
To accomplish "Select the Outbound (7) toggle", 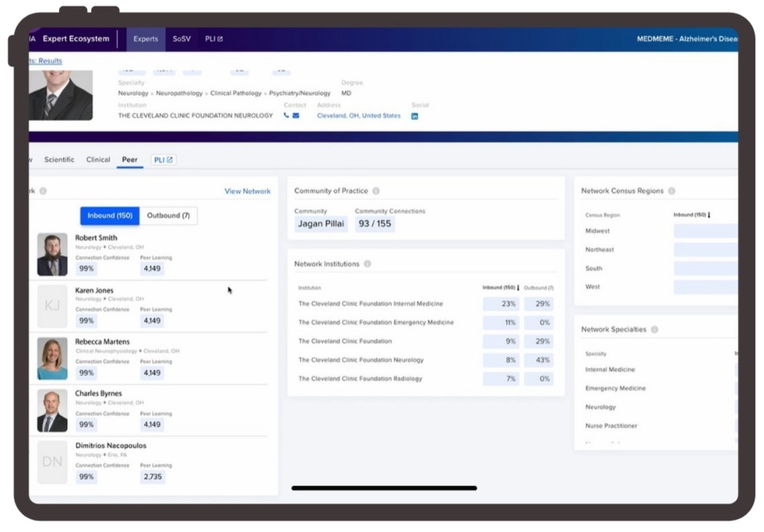I will click(x=168, y=215).
